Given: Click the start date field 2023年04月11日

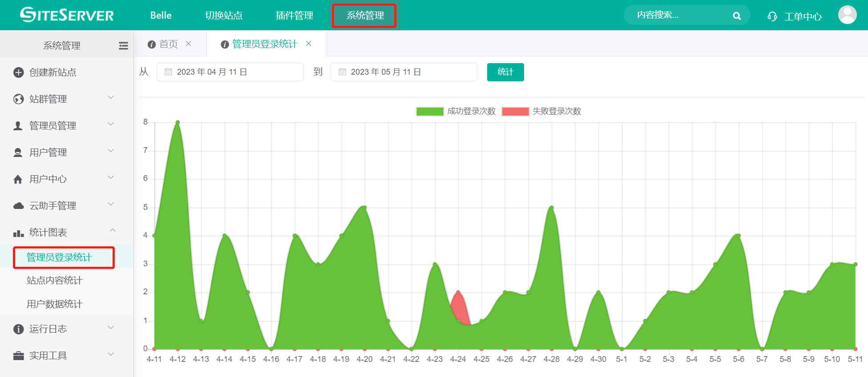Looking at the screenshot, I should tap(230, 72).
